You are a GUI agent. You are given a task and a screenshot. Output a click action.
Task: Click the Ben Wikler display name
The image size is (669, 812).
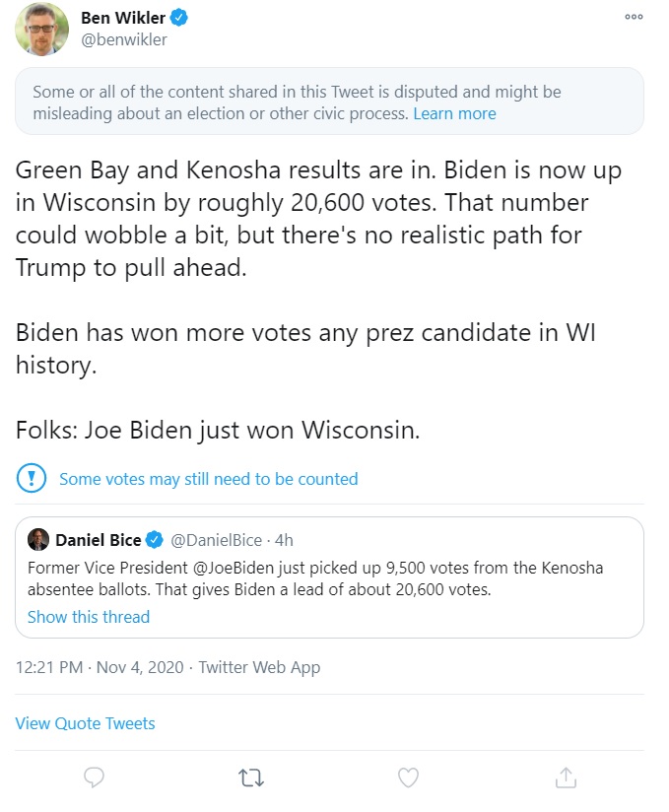[123, 18]
